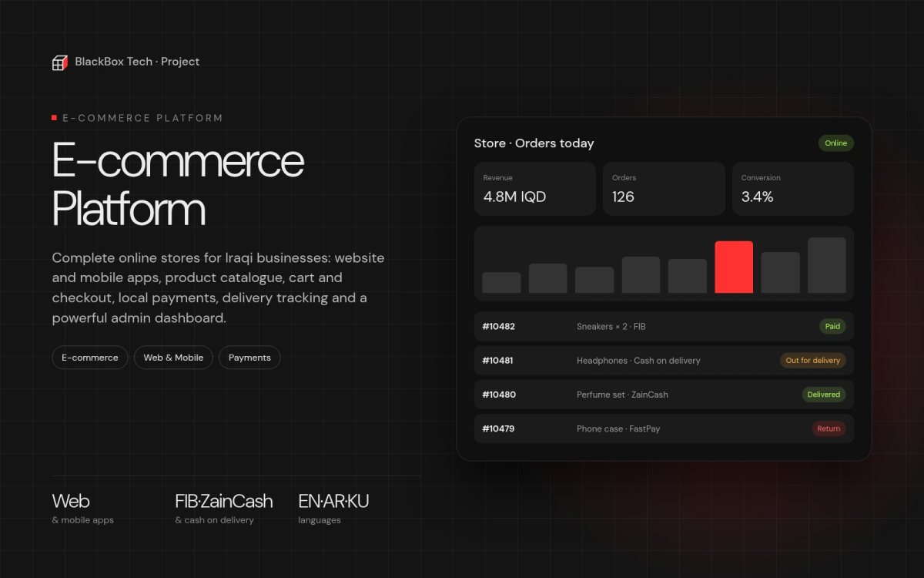Image resolution: width=924 pixels, height=578 pixels.
Task: Click the '& cash on delivery' caption
Action: 214,520
